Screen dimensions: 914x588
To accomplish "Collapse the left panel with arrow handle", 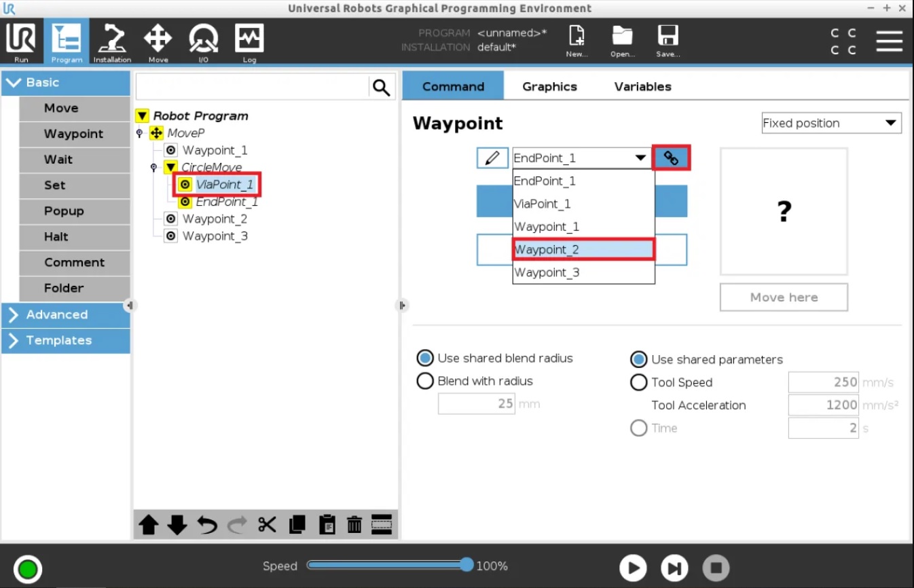I will pos(129,306).
